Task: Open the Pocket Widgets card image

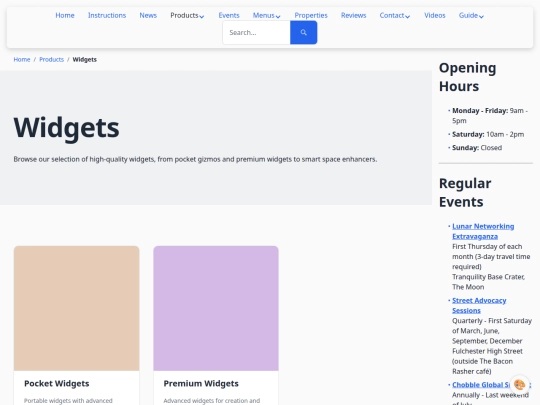Action: click(76, 308)
